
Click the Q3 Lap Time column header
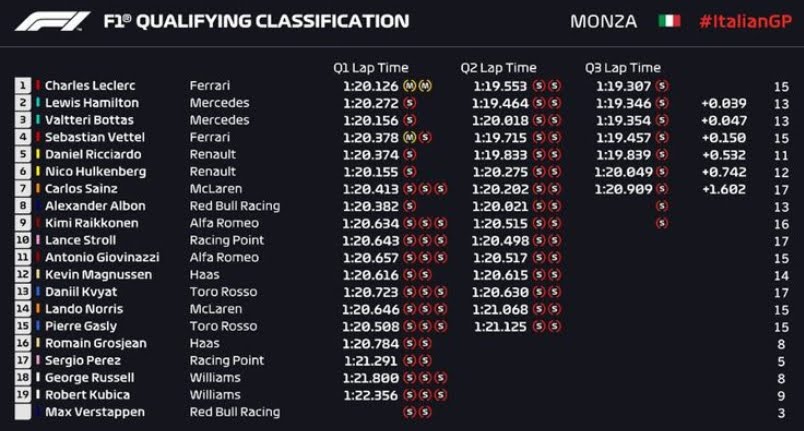tap(623, 68)
